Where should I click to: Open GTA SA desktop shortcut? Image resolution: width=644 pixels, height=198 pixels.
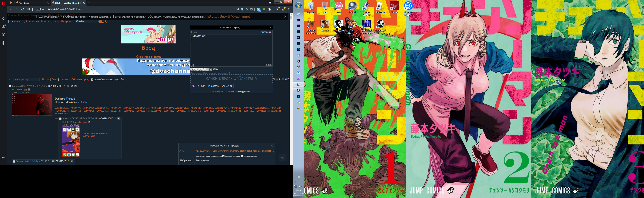pos(325,26)
